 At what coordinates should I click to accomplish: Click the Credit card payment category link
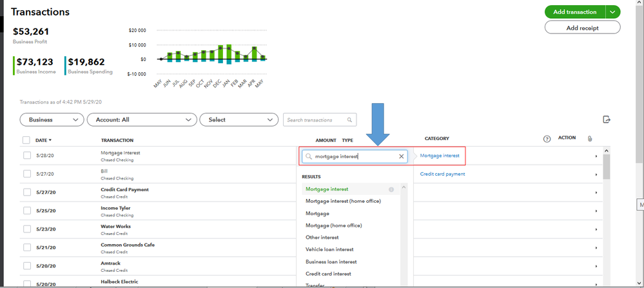point(442,174)
